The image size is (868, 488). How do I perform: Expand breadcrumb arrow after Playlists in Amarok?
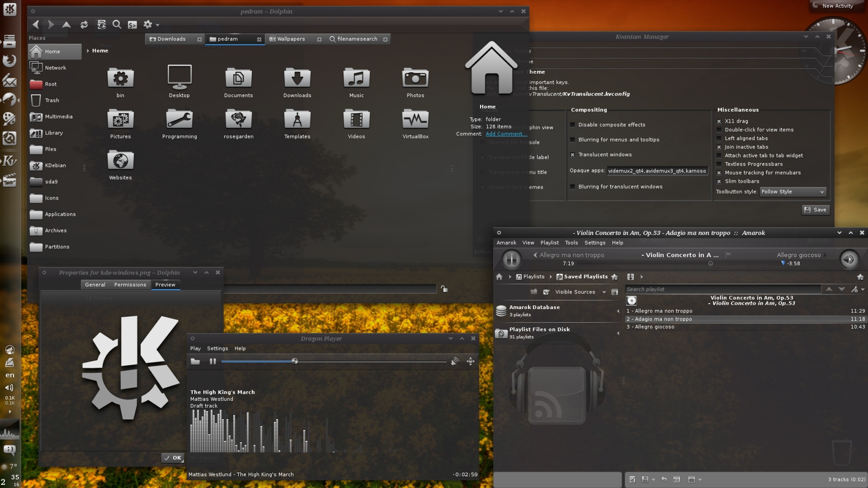point(551,277)
